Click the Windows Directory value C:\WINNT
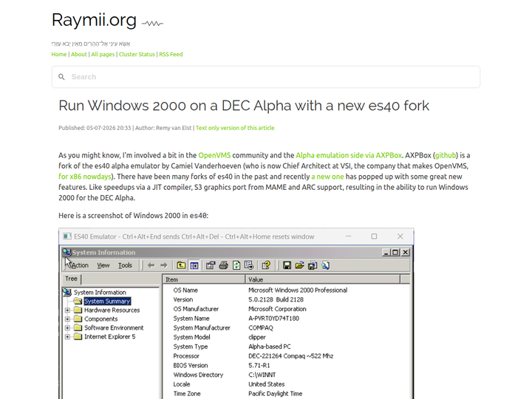 (x=262, y=375)
